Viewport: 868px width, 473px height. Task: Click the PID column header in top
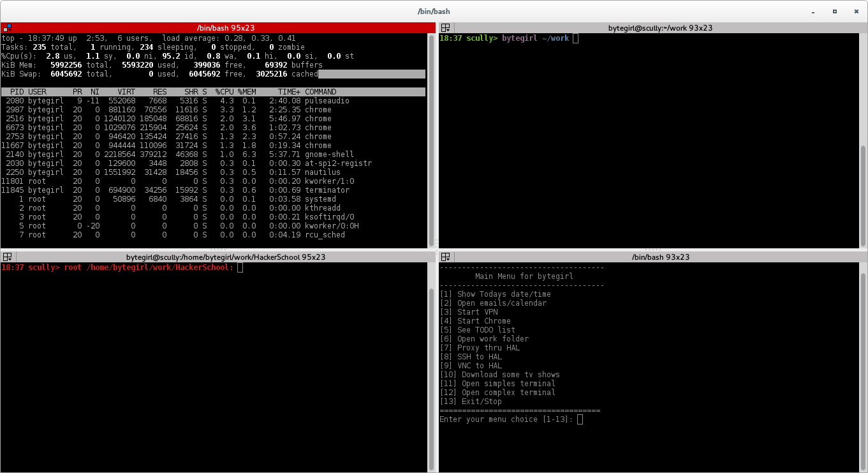pos(17,92)
